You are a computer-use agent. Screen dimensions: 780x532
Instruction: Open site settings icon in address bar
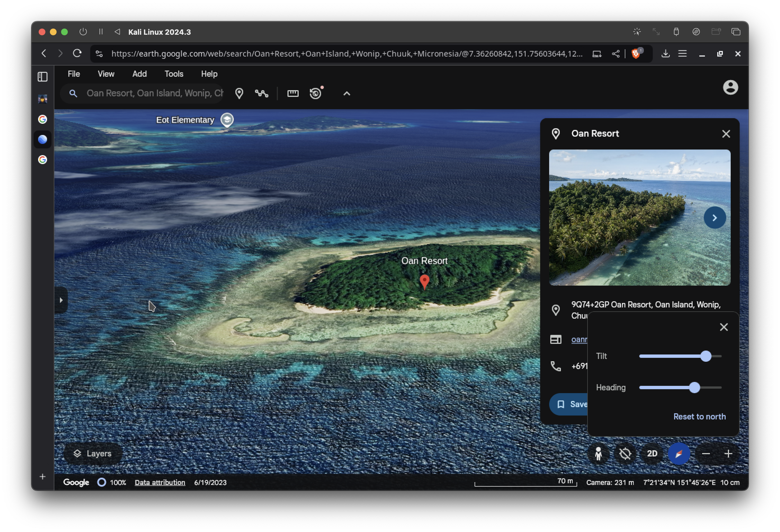(99, 54)
